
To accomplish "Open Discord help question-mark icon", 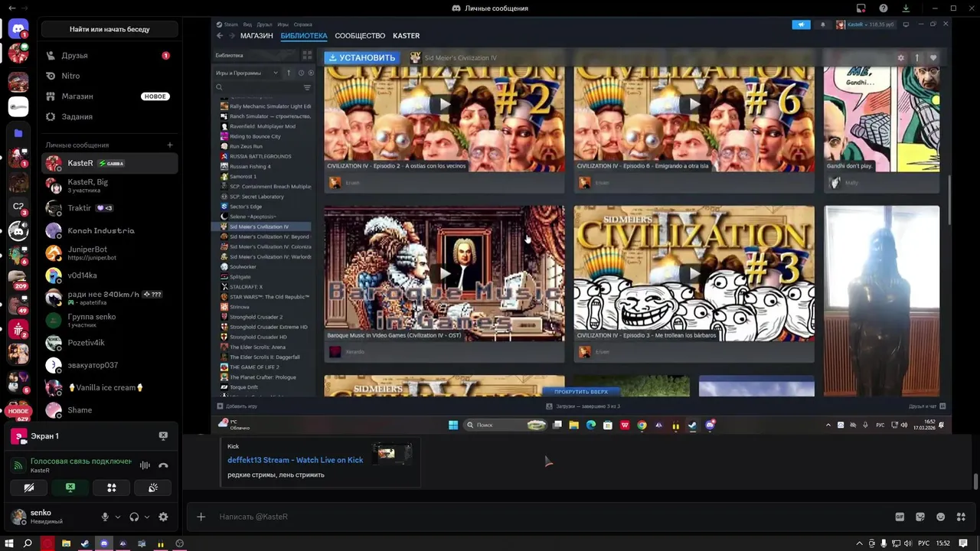I will click(884, 8).
